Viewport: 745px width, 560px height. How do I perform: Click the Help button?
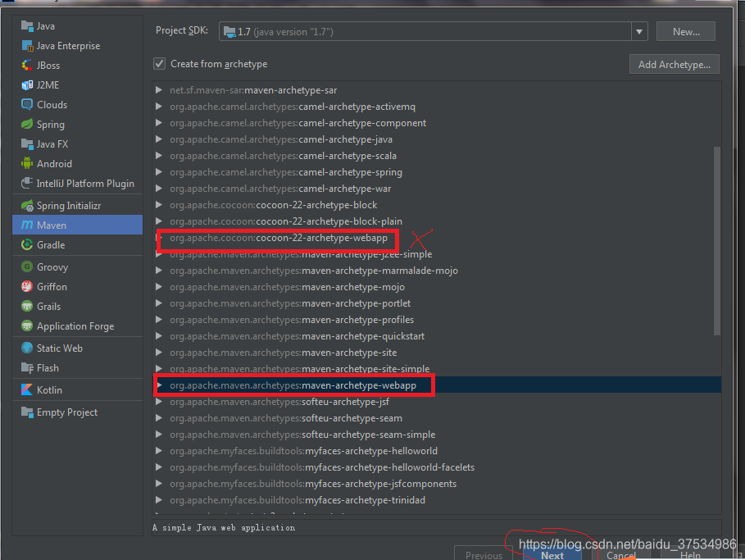pyautogui.click(x=690, y=554)
